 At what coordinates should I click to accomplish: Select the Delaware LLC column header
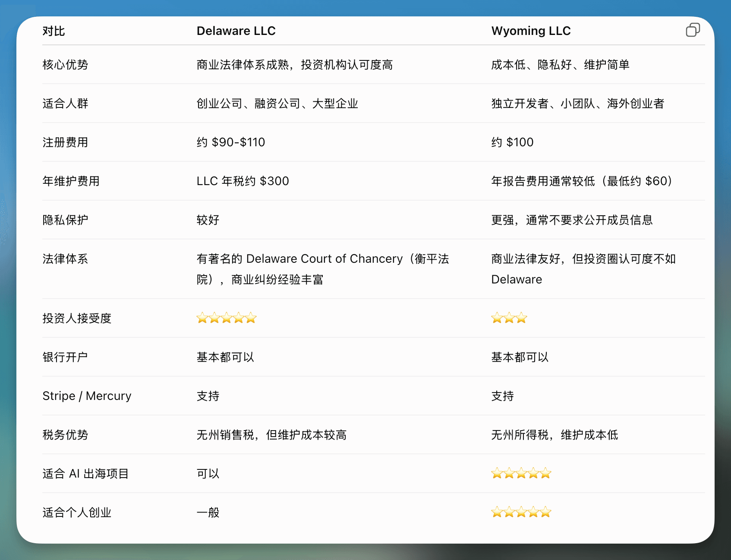pos(236,31)
